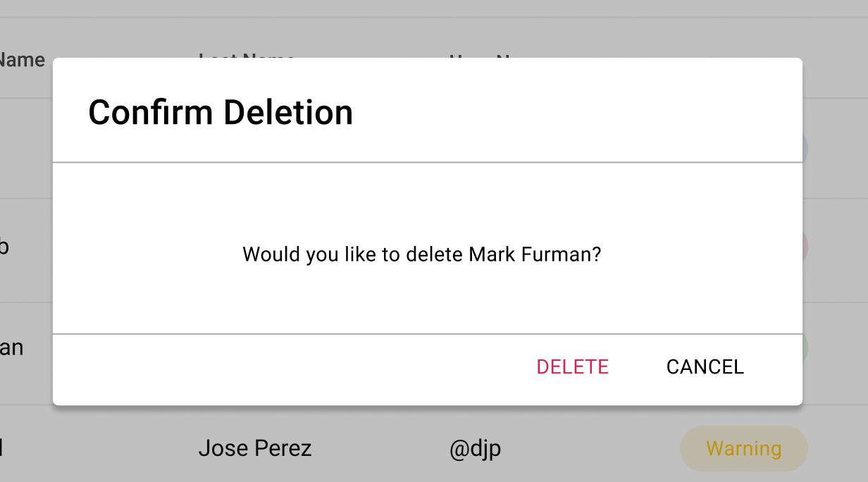Confirm removal with the red DELETE button
This screenshot has width=868, height=482.
coord(572,367)
